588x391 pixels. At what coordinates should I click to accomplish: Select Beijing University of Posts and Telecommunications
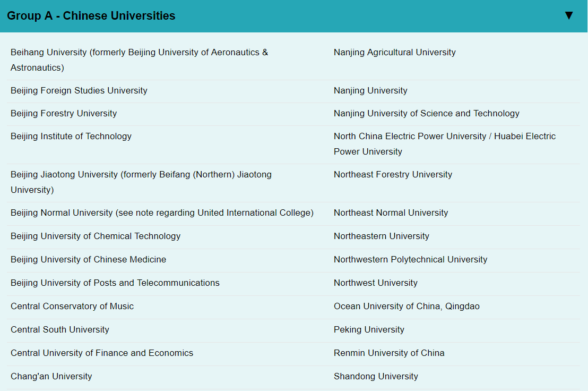coord(115,283)
